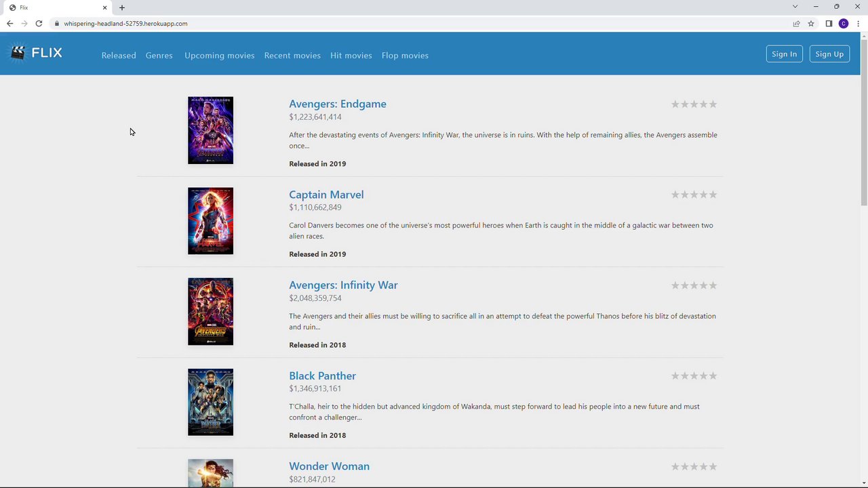This screenshot has width=868, height=488.
Task: Go back with browser back arrow
Action: [9, 24]
